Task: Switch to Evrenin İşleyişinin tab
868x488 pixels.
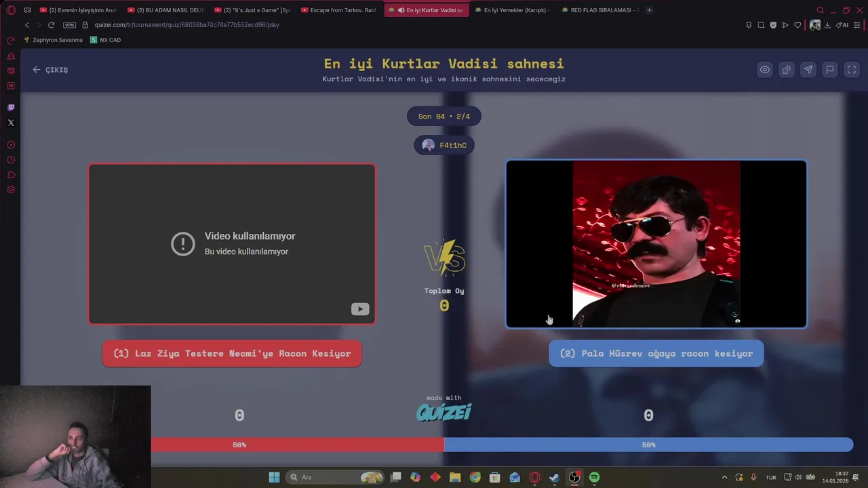Action: coord(79,10)
